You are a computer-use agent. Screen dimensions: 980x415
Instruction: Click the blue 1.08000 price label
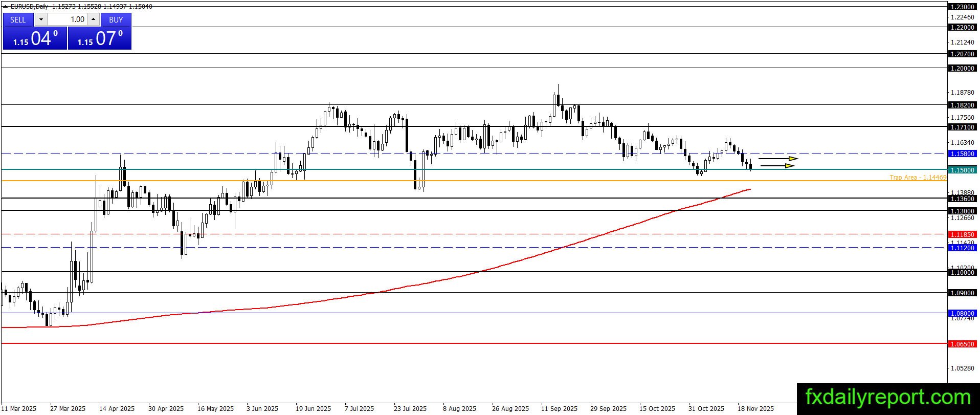(x=962, y=313)
